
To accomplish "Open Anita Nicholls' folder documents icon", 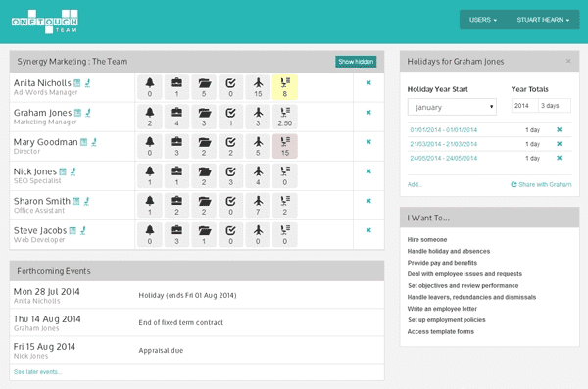I will pyautogui.click(x=204, y=87).
